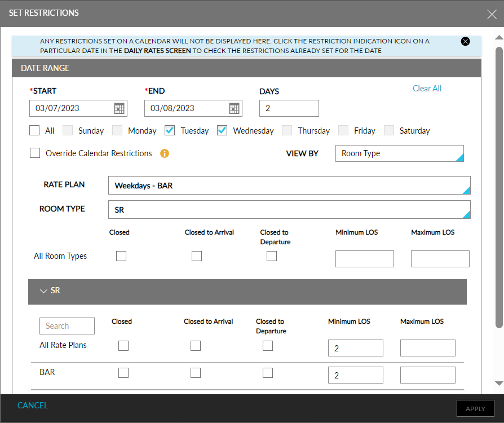Click Minimum LOS field for All Room Types
Image resolution: width=504 pixels, height=423 pixels.
pyautogui.click(x=365, y=259)
